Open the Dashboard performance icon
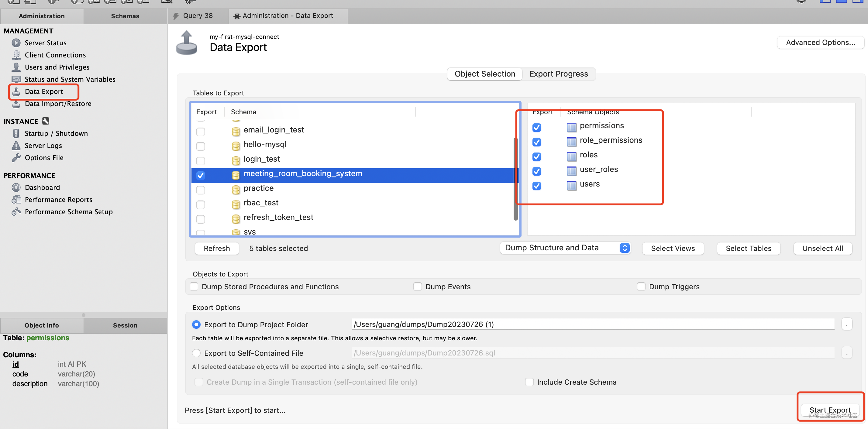Image resolution: width=868 pixels, height=429 pixels. pos(16,187)
